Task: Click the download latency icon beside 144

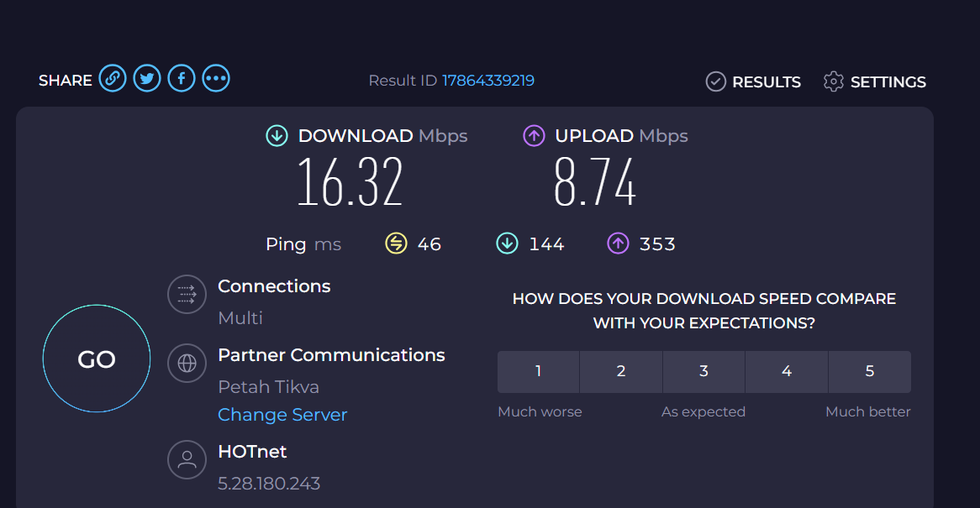Action: [x=507, y=244]
